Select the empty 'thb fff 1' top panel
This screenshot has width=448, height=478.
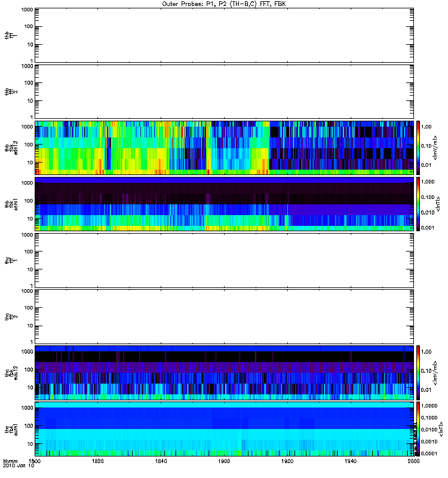coord(225,35)
